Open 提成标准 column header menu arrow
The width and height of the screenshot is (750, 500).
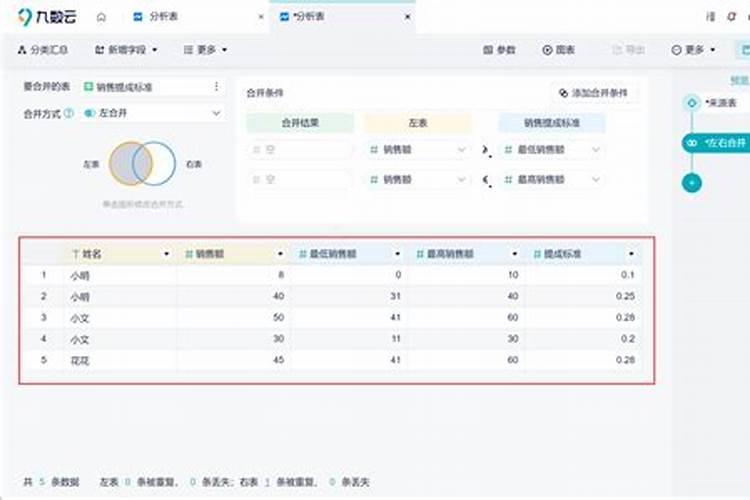pos(631,254)
